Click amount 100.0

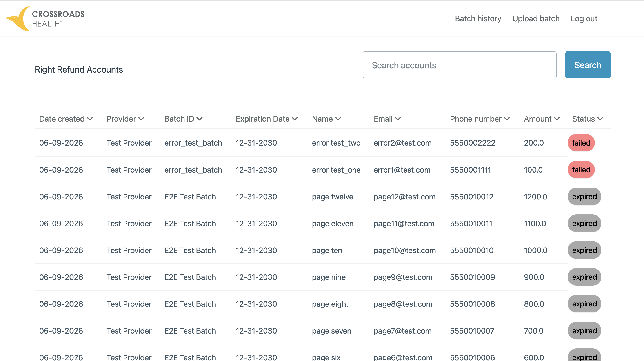(x=533, y=170)
